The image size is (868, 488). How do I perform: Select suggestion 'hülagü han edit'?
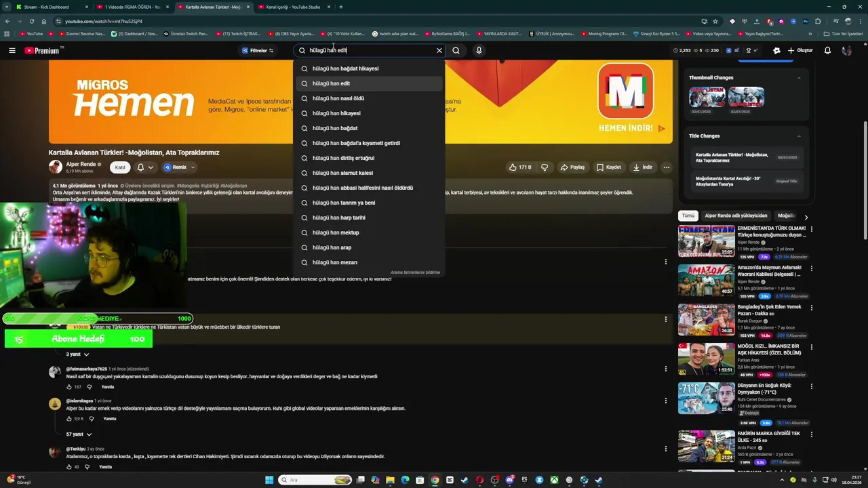coord(369,83)
